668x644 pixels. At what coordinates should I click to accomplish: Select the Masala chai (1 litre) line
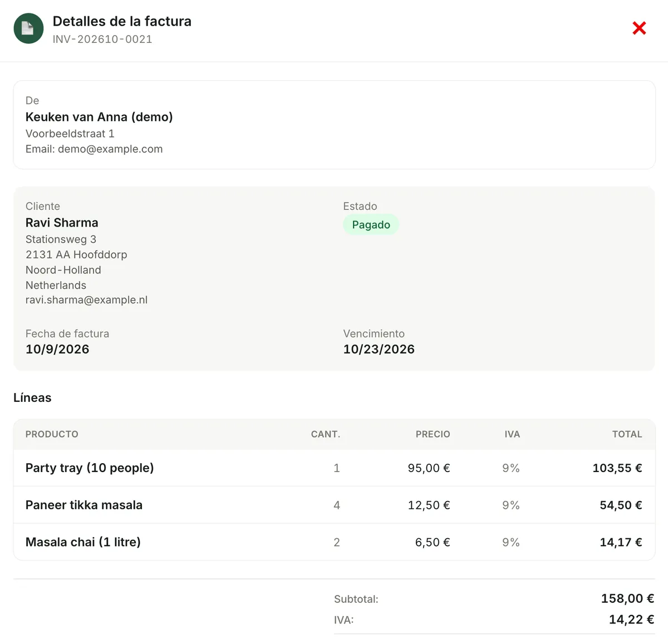(x=334, y=542)
